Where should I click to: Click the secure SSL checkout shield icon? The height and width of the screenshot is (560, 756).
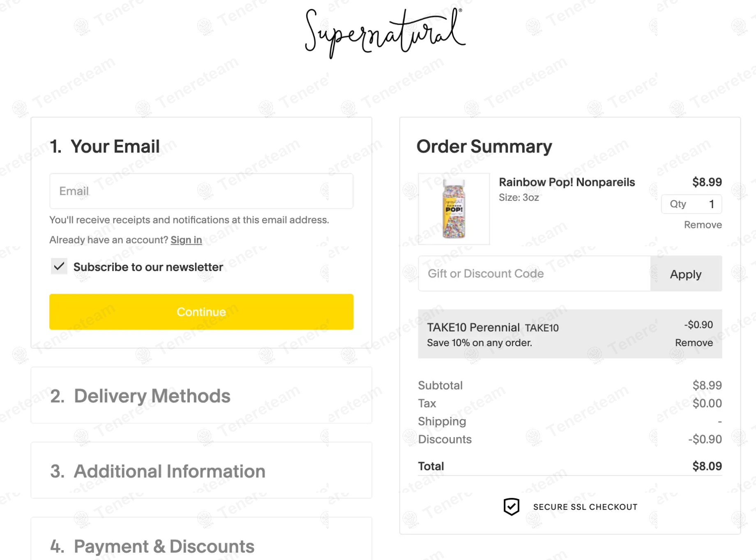click(x=511, y=507)
